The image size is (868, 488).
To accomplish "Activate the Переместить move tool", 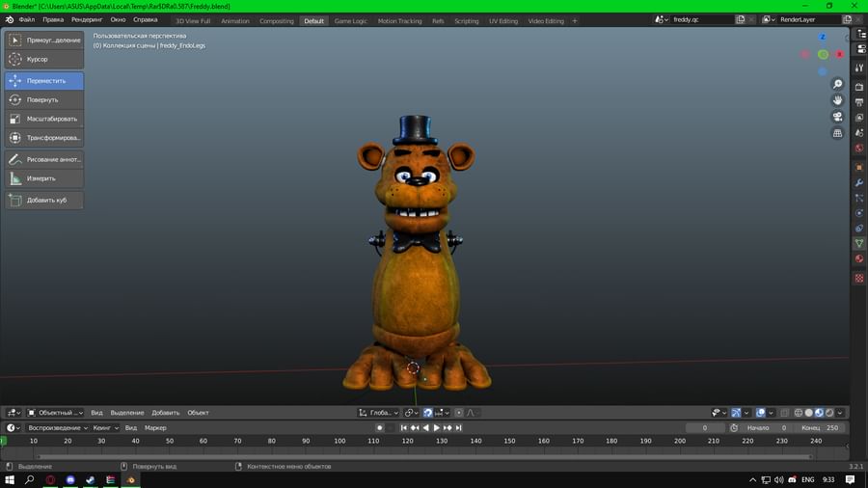I will click(44, 81).
